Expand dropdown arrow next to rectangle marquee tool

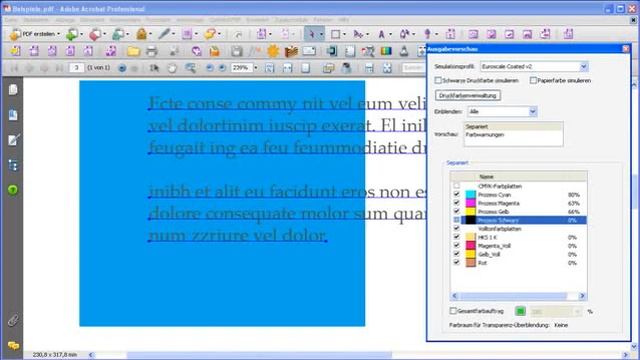[344, 34]
